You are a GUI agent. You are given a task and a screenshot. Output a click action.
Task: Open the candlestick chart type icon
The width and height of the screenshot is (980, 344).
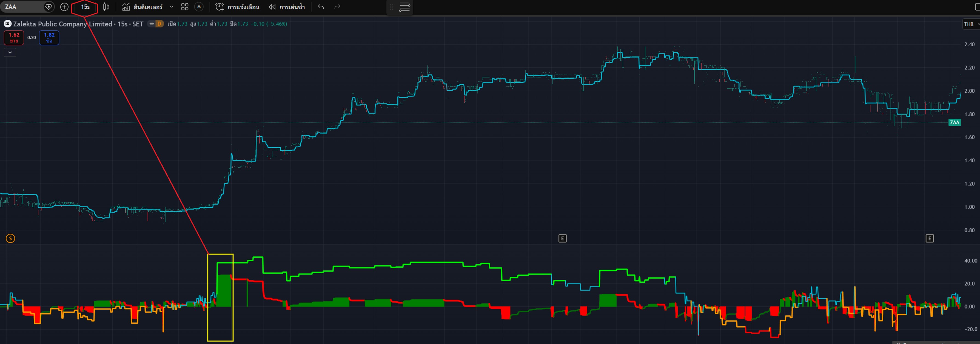point(106,7)
